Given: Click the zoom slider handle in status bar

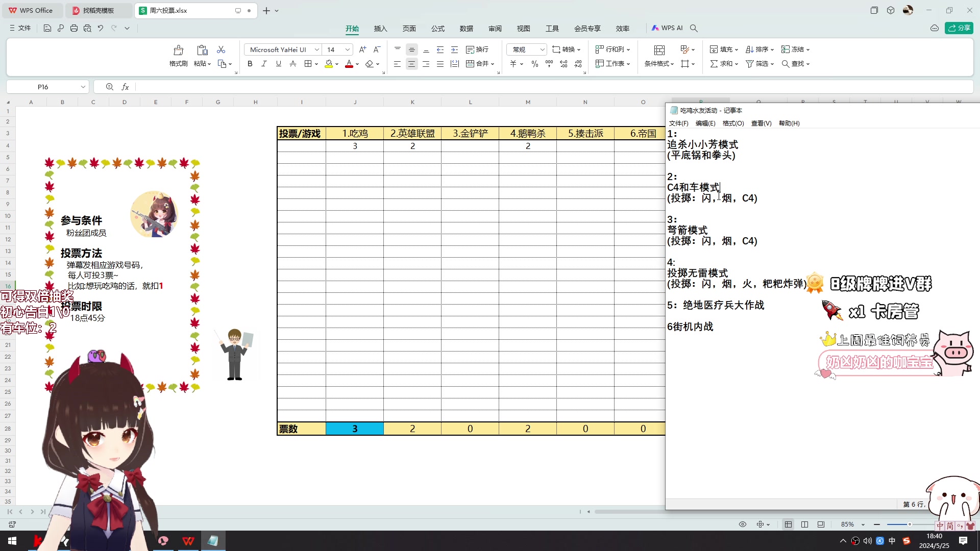Looking at the screenshot, I should [910, 524].
